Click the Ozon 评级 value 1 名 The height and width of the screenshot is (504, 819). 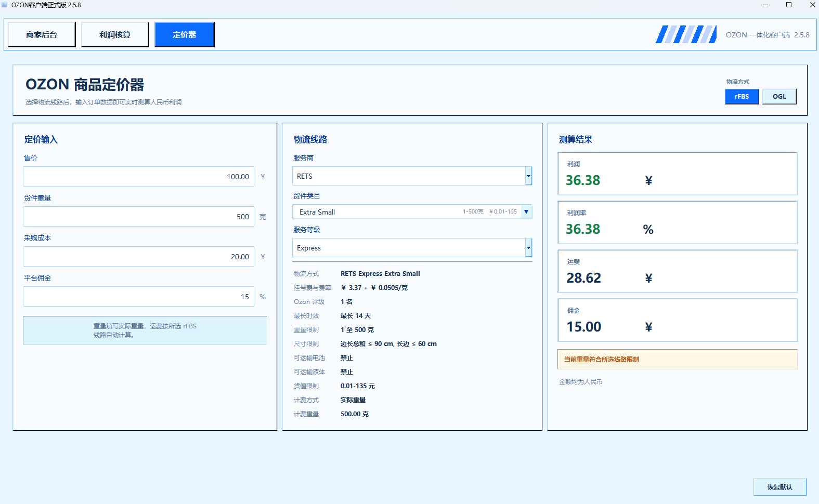tap(346, 302)
